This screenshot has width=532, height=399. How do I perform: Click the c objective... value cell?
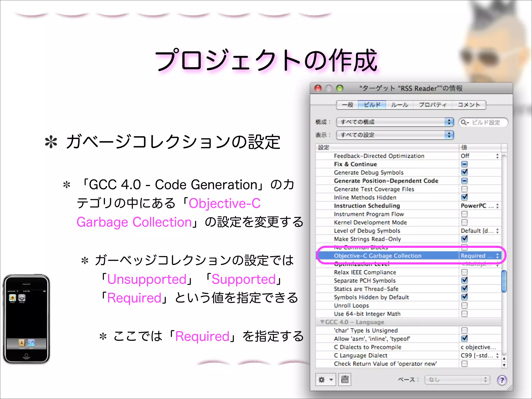(x=480, y=347)
